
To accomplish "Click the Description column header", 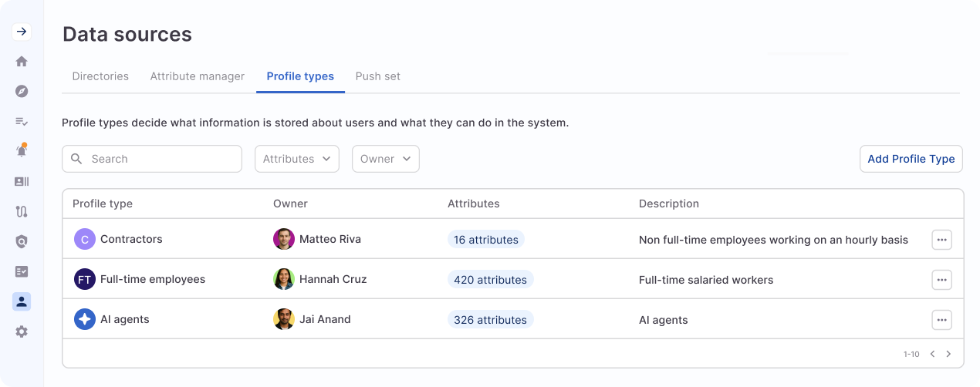I will tap(669, 204).
